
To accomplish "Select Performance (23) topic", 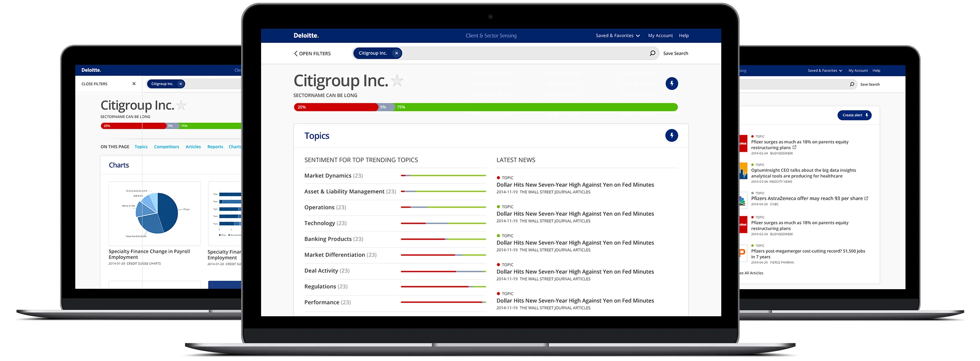I will pos(327,303).
